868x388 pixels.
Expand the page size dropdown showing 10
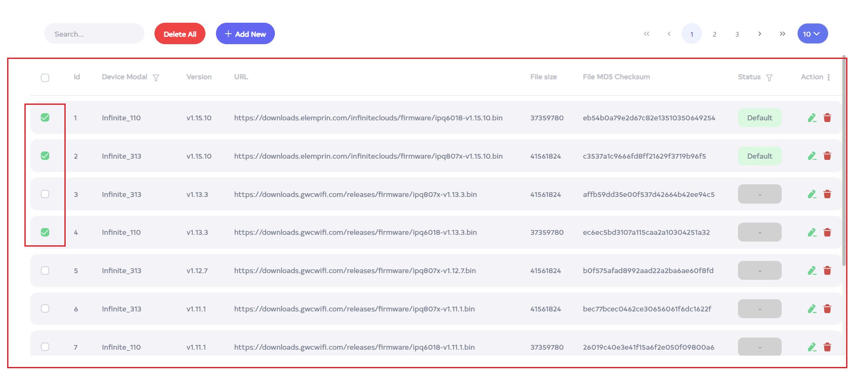click(x=812, y=34)
